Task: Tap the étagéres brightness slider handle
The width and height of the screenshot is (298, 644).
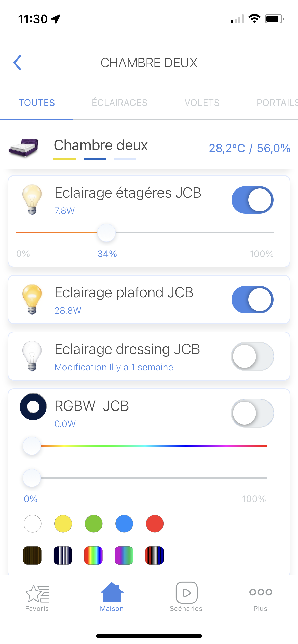Action: (106, 233)
